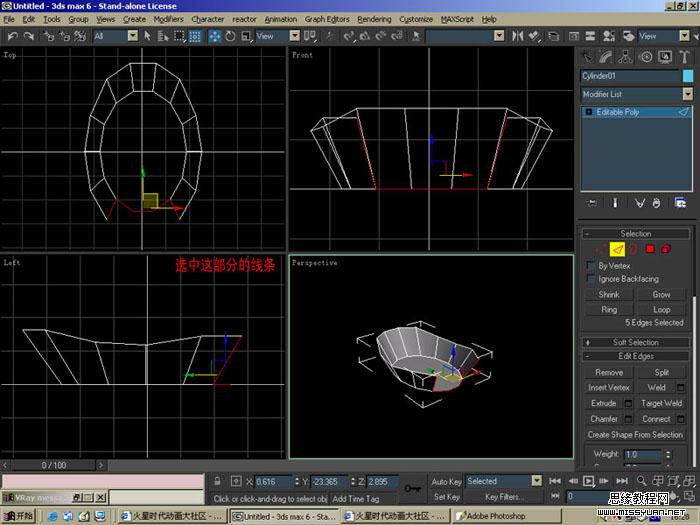Image resolution: width=700 pixels, height=525 pixels.
Task: Toggle Show End Result icon
Action: click(615, 203)
